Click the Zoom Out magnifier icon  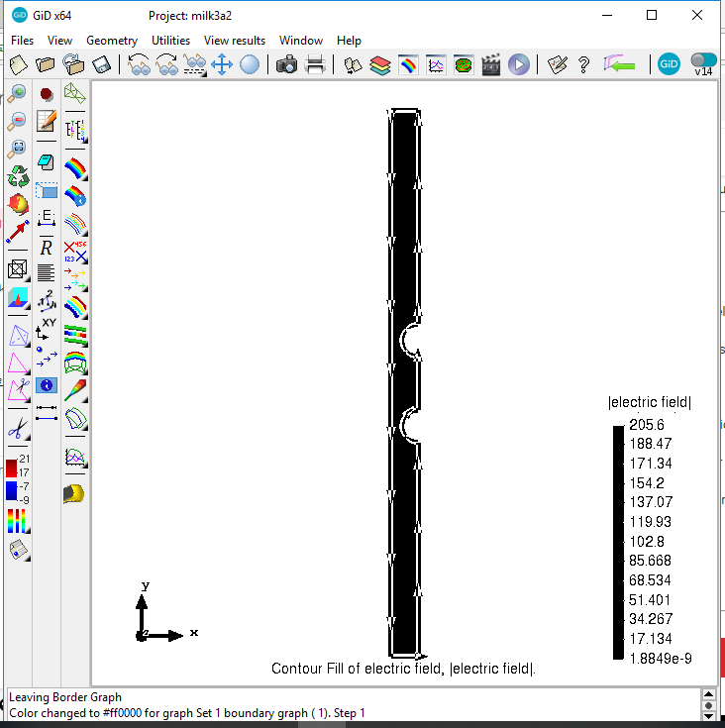[18, 122]
